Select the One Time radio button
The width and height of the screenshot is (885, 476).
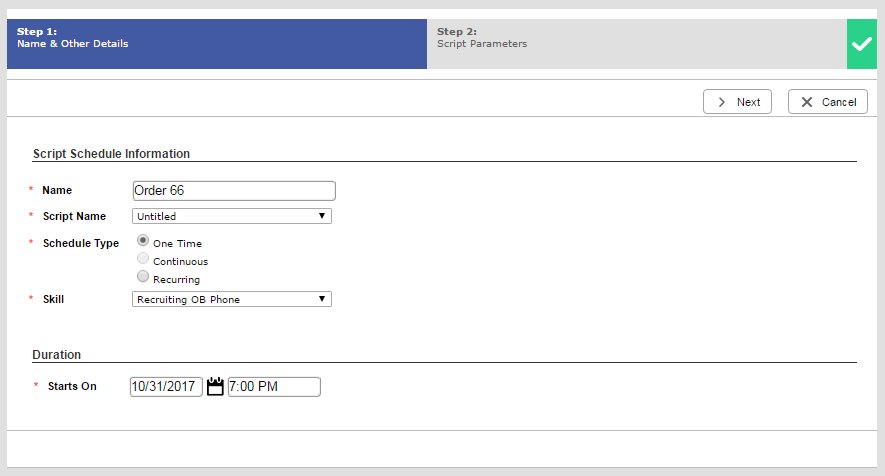(143, 241)
